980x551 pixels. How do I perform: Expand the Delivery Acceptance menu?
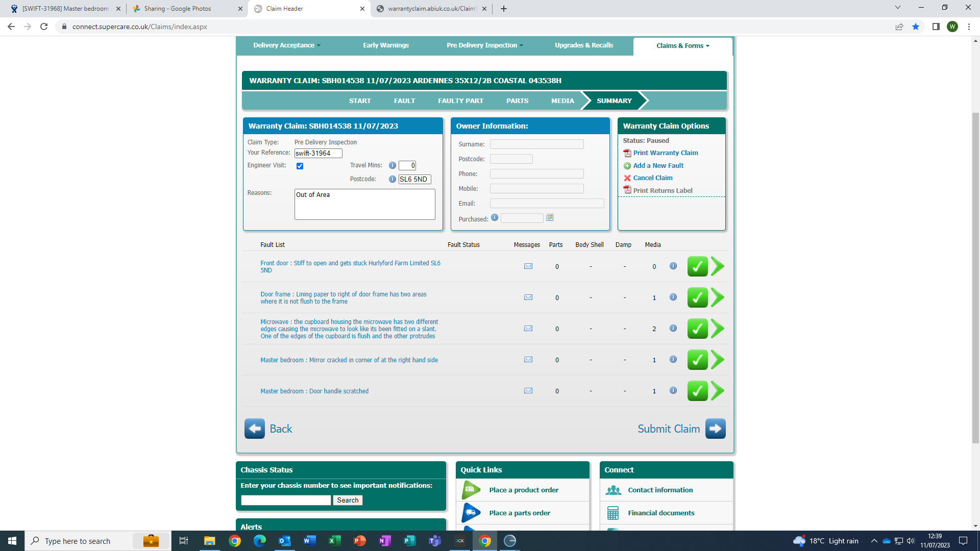tap(287, 45)
